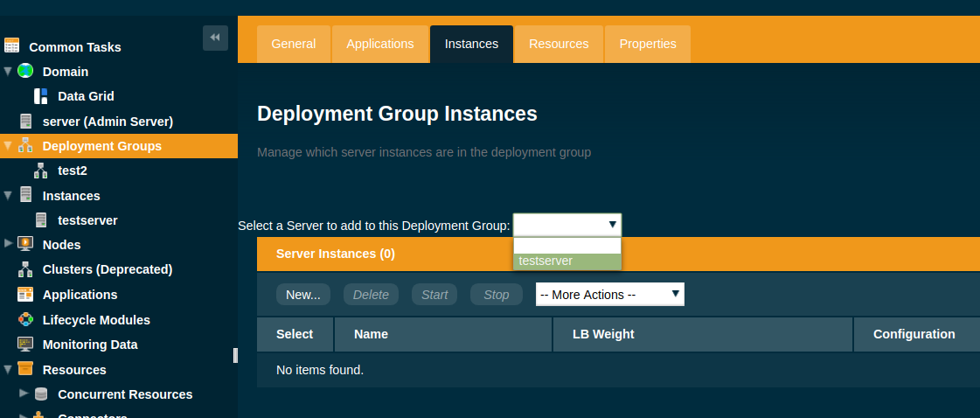Screen dimensions: 980x418
Task: Sort by the LB Weight column header
Action: click(x=603, y=334)
